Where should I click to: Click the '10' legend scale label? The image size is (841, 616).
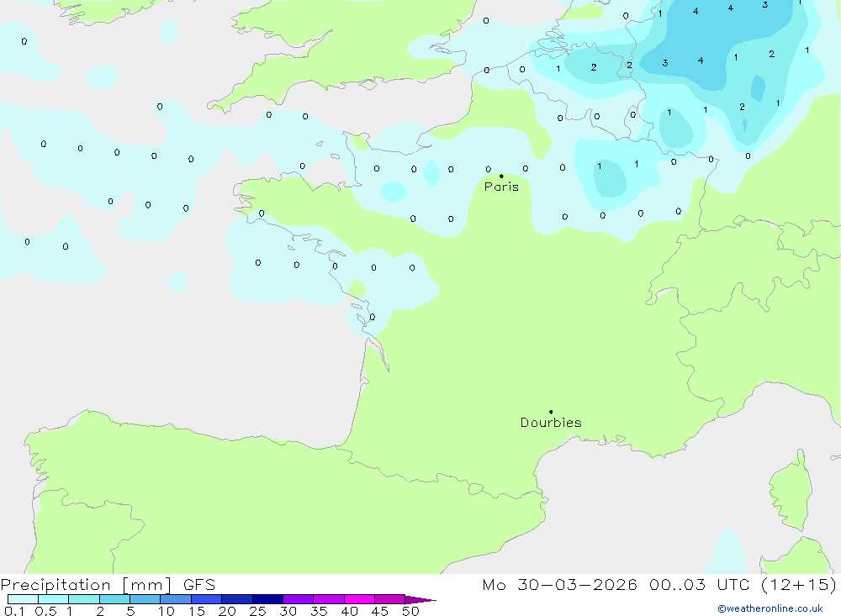(167, 611)
